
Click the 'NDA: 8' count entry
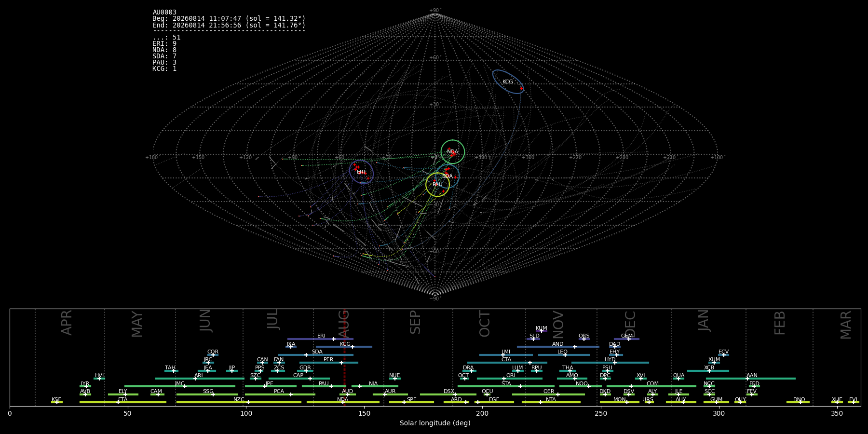(164, 50)
